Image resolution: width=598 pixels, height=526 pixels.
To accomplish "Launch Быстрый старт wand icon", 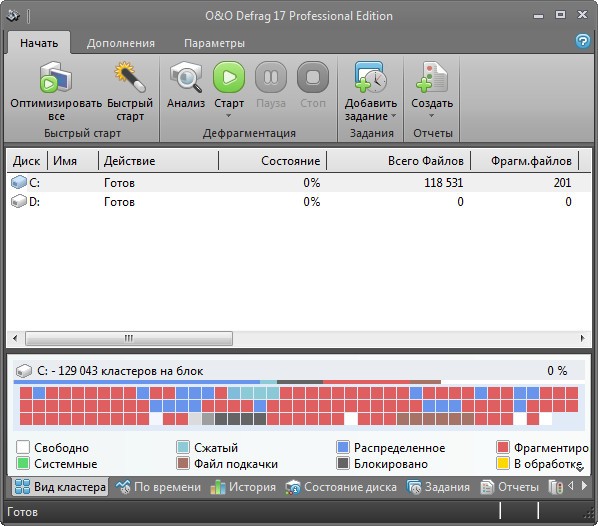I will [x=130, y=77].
